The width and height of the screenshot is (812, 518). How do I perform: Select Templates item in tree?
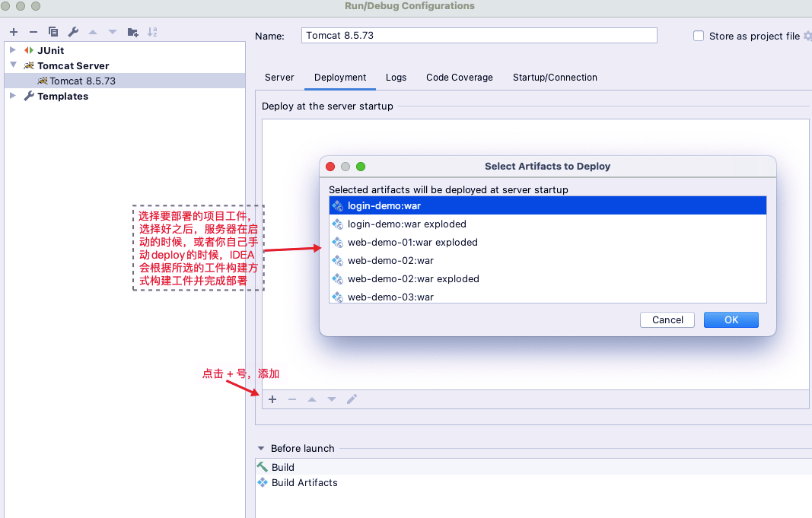coord(62,97)
